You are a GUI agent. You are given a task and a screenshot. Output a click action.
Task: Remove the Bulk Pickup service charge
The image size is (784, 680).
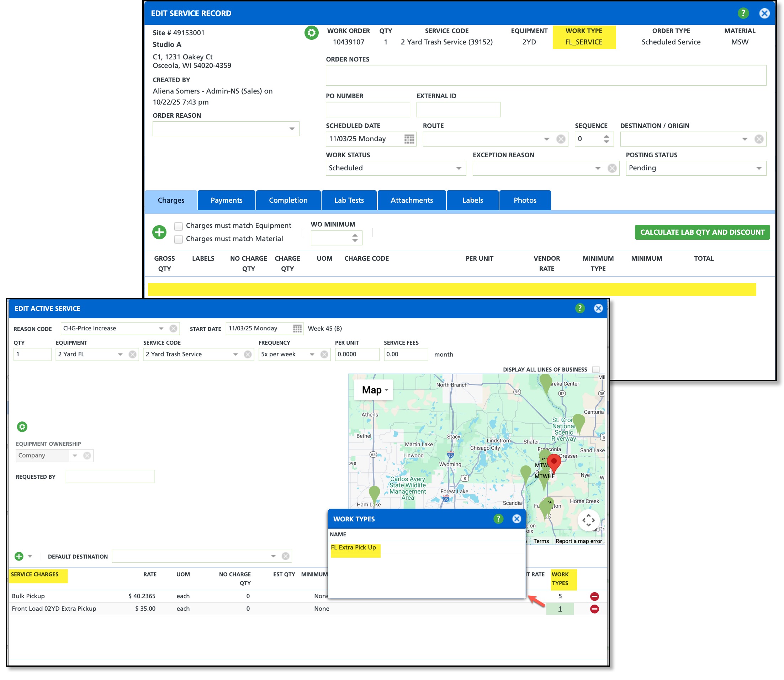coord(594,596)
